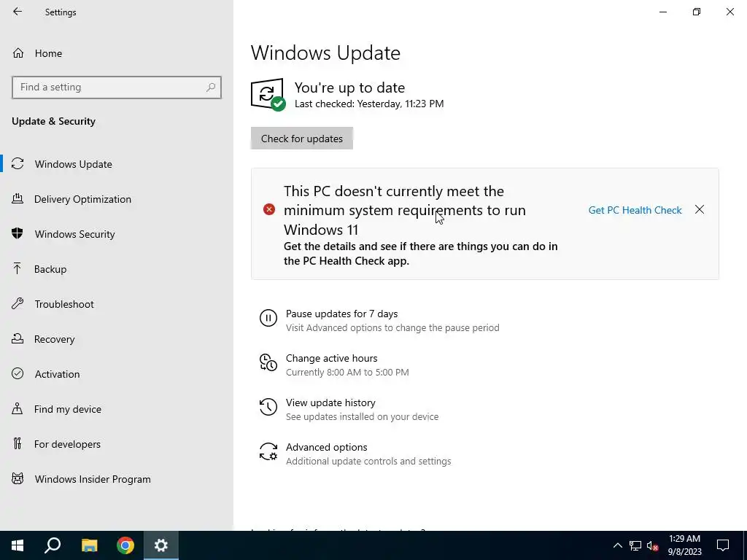Click the Update & Security section heading
This screenshot has width=747, height=560.
(x=53, y=121)
